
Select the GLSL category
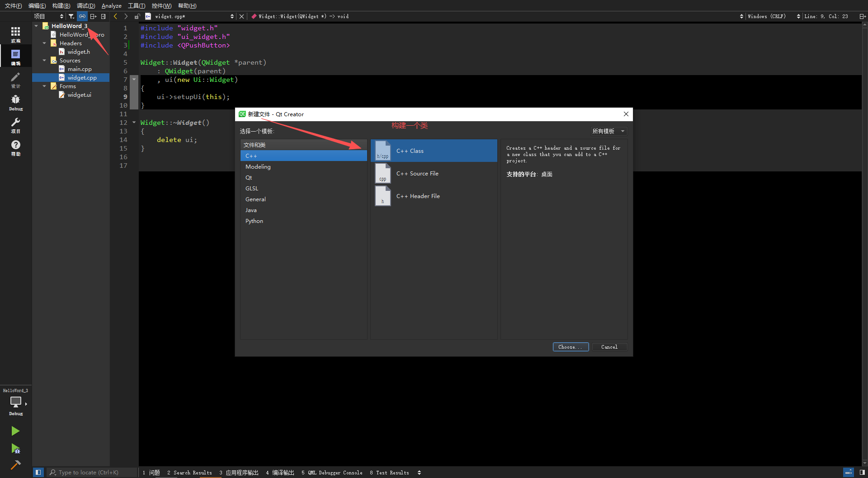(304, 188)
